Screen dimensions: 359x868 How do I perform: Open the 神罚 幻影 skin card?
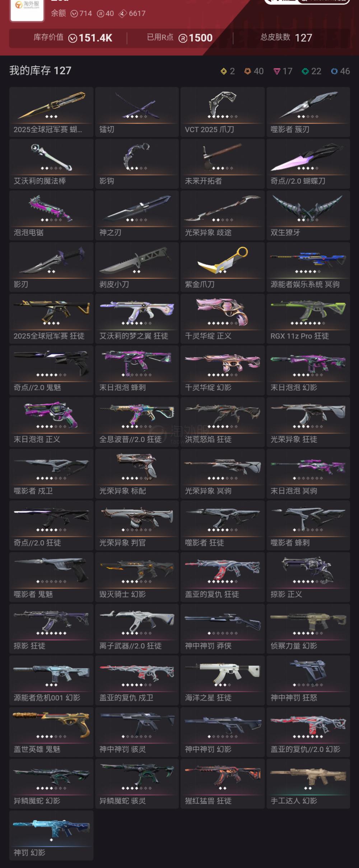(51, 835)
